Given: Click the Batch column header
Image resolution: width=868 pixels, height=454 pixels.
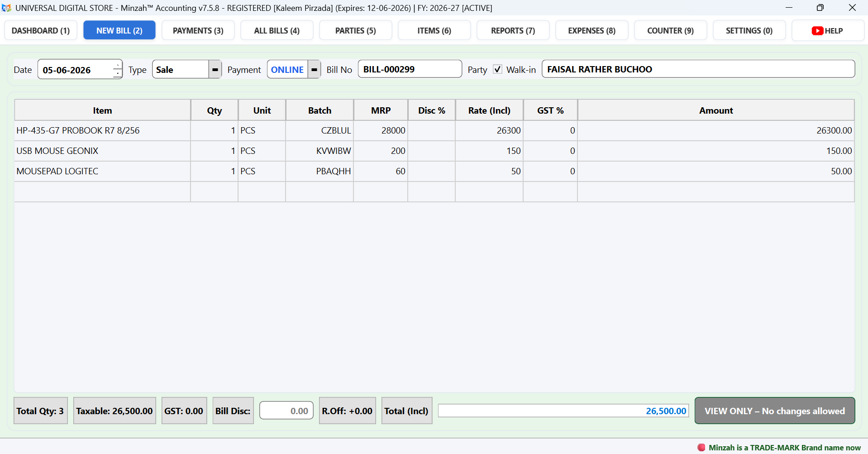Looking at the screenshot, I should point(320,110).
